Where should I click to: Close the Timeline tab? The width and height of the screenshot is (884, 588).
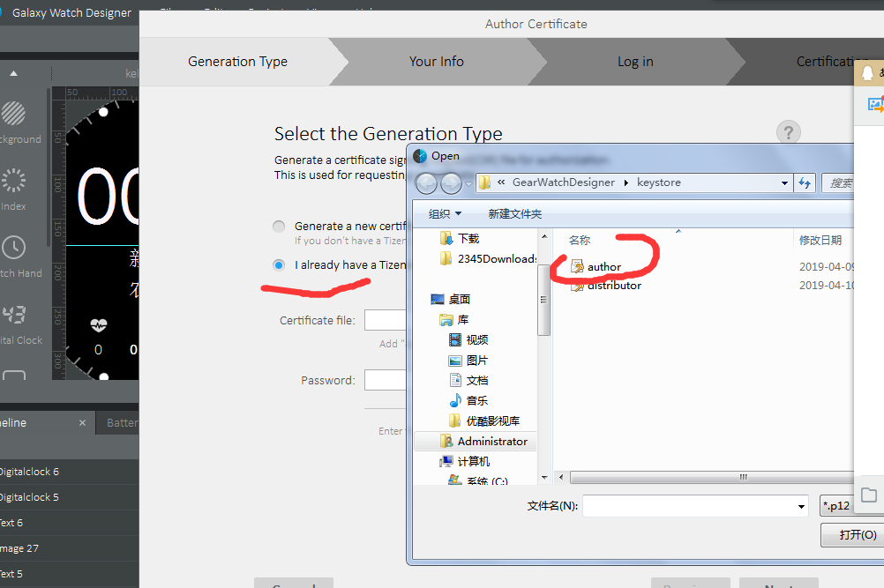82,423
